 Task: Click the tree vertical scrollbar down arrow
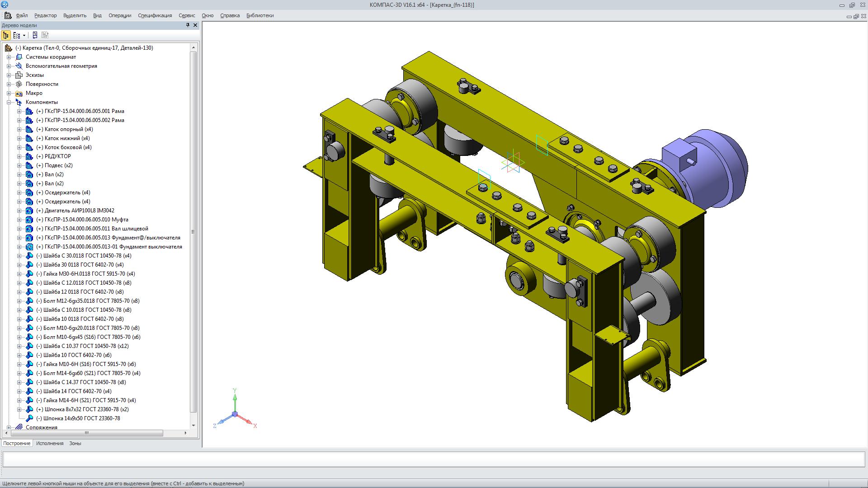[x=193, y=425]
